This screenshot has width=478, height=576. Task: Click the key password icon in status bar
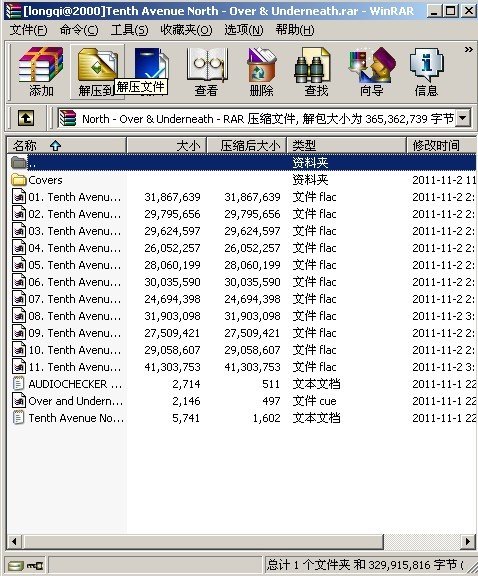pos(35,565)
